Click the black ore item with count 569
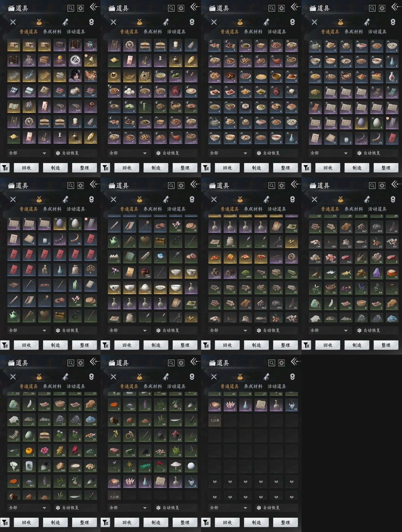 click(145, 451)
